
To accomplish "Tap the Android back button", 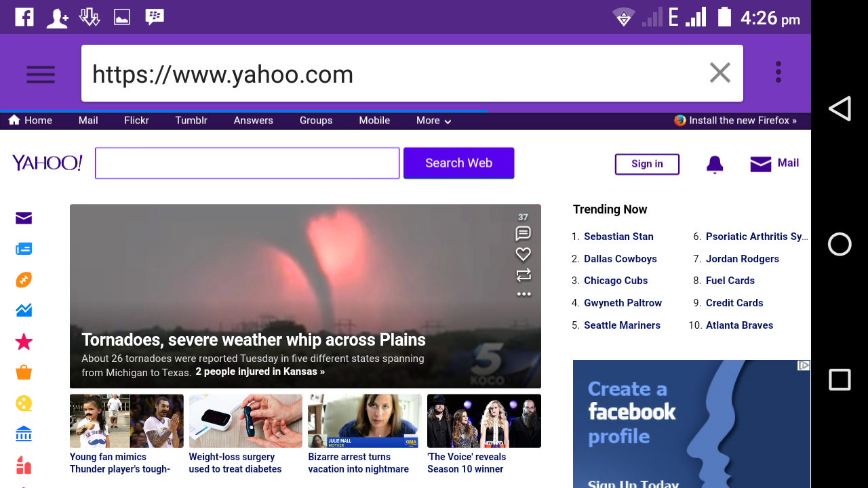I will 840,108.
